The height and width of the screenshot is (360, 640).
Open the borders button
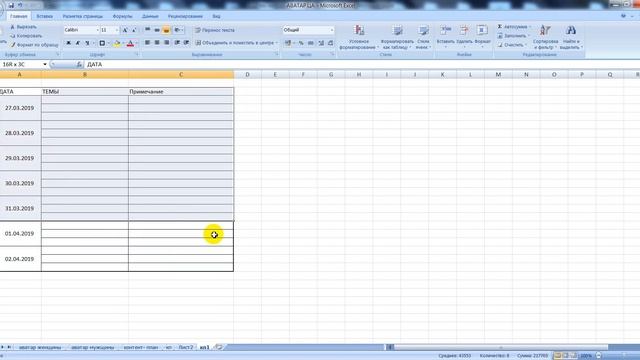102,43
